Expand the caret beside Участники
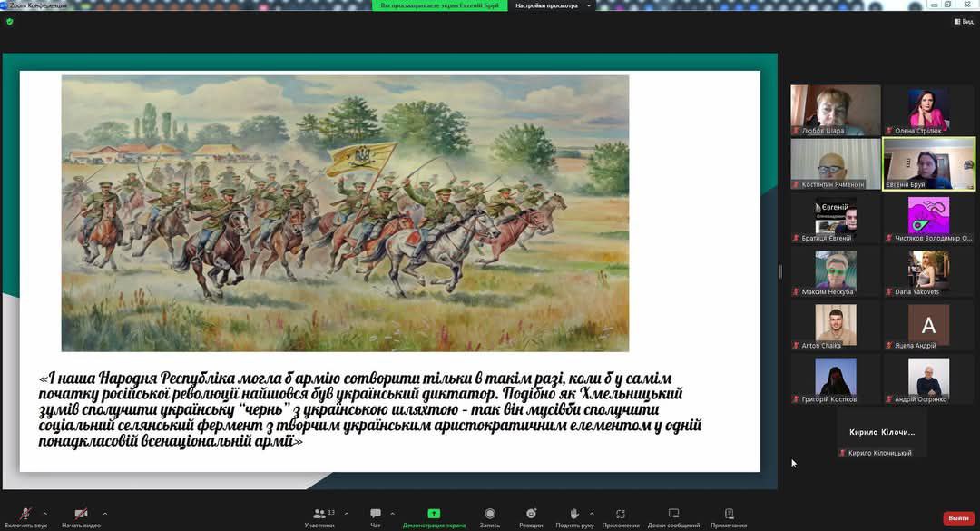 coord(347,514)
